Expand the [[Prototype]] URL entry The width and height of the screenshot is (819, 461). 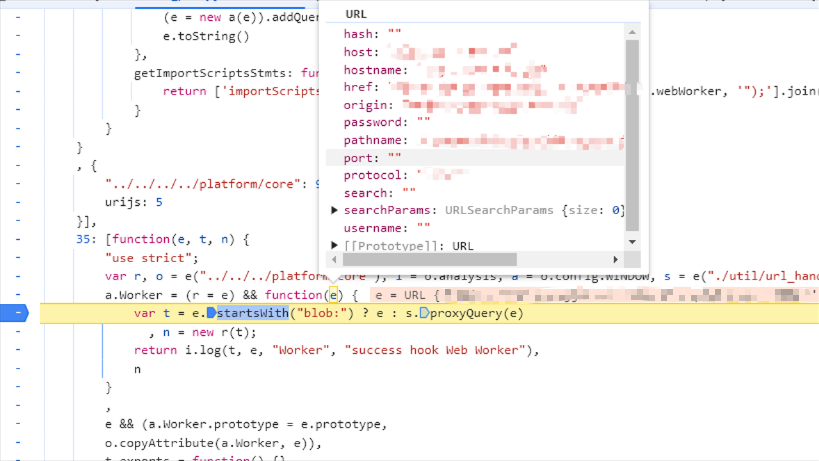coord(335,245)
